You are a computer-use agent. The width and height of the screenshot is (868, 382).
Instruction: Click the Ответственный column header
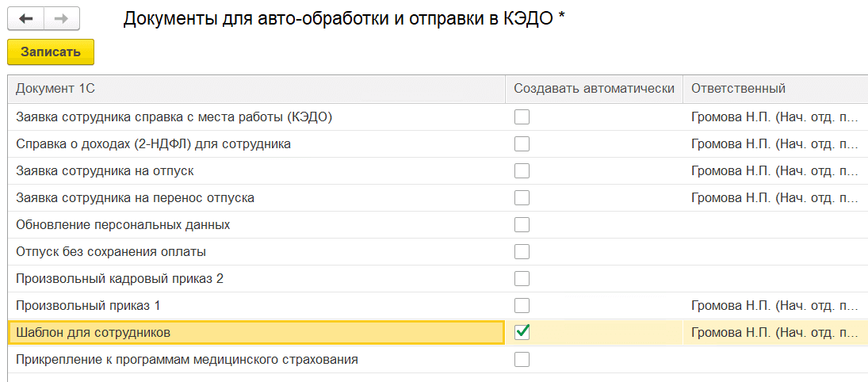pos(775,89)
